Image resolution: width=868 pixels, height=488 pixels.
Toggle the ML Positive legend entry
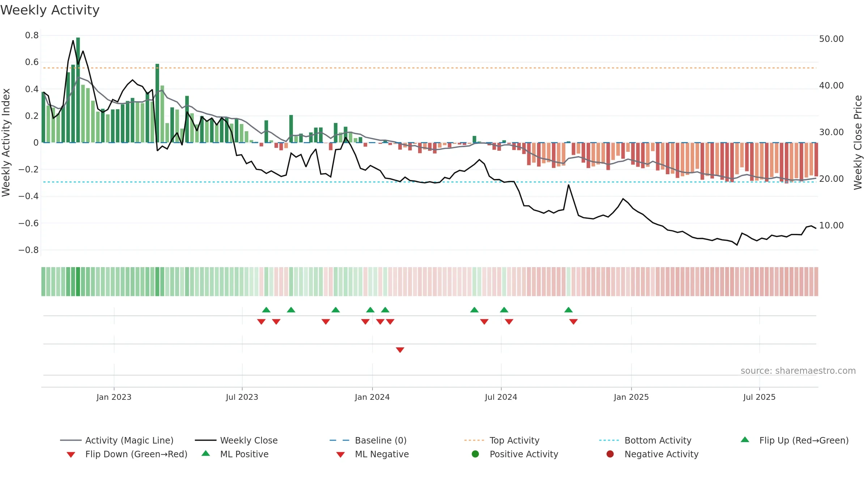(x=235, y=454)
